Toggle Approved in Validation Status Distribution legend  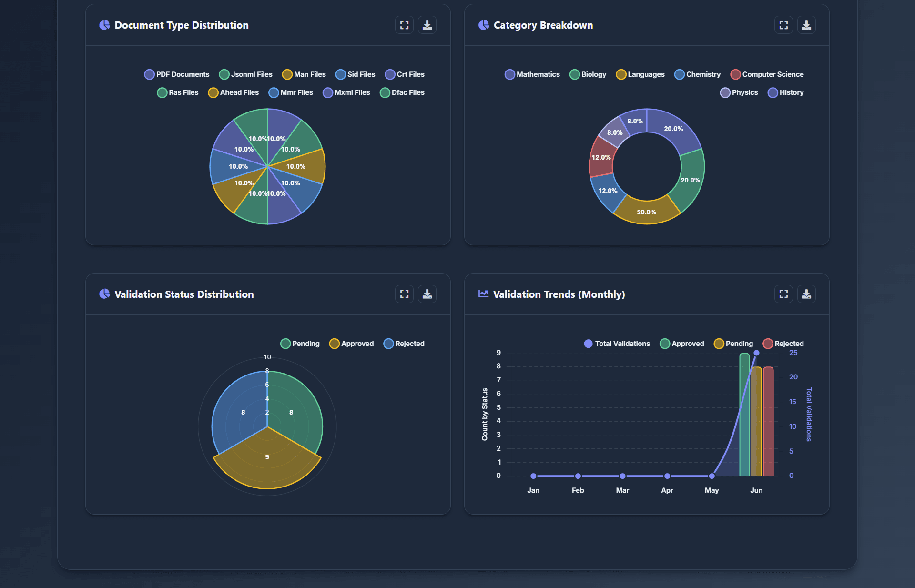click(x=352, y=344)
